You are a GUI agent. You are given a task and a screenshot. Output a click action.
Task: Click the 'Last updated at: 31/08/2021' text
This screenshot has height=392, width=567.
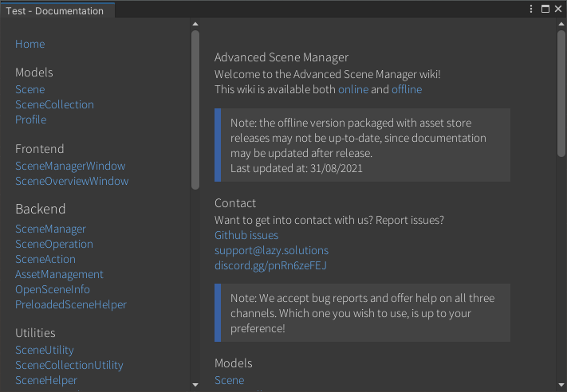point(297,169)
